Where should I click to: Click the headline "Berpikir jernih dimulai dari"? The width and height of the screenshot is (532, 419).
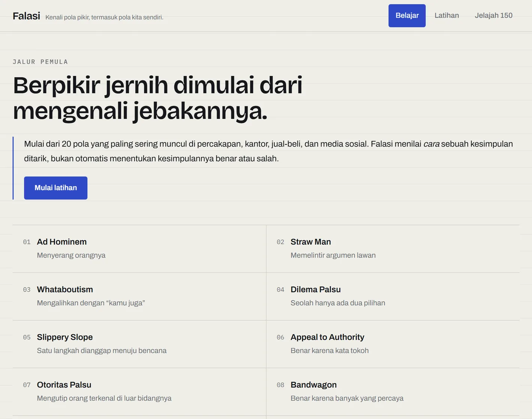(158, 85)
